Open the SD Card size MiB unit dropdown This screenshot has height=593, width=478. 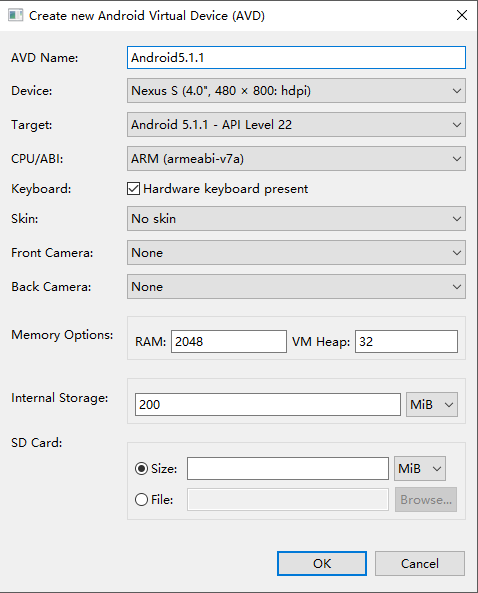click(x=420, y=469)
